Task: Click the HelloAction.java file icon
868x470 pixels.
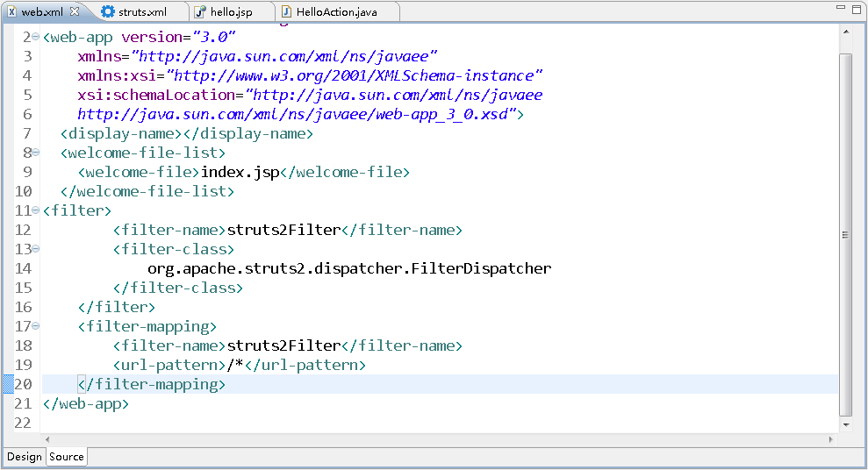Action: tap(286, 11)
